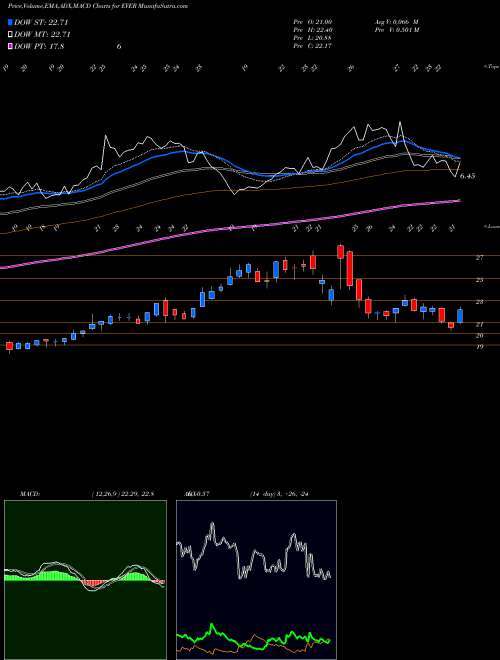
Task: Click the 20 price axis label
Action: pyautogui.click(x=479, y=335)
